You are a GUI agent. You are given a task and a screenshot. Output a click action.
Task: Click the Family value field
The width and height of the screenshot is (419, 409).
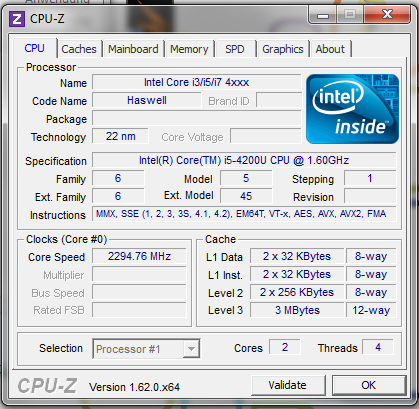point(118,178)
